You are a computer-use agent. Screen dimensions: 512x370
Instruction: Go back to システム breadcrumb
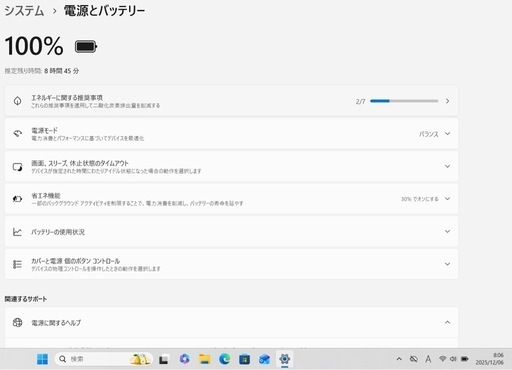24,11
